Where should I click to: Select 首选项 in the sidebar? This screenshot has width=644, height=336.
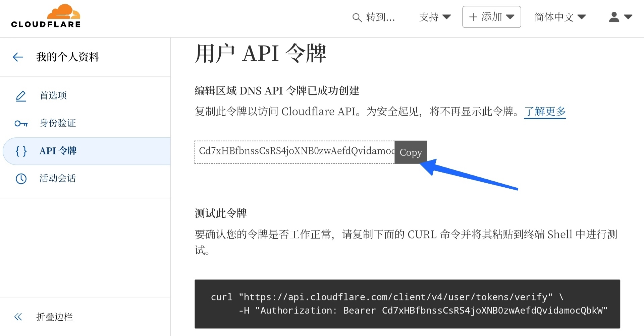[x=53, y=96]
